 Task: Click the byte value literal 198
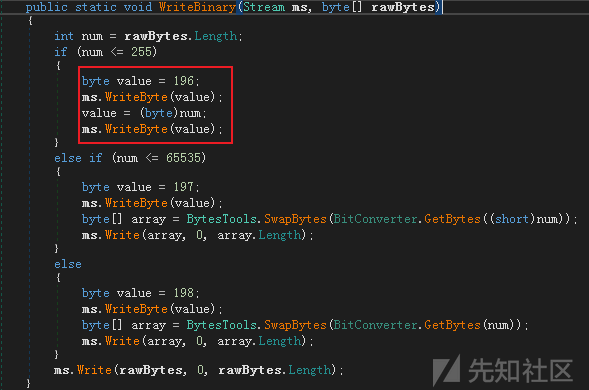pos(184,293)
